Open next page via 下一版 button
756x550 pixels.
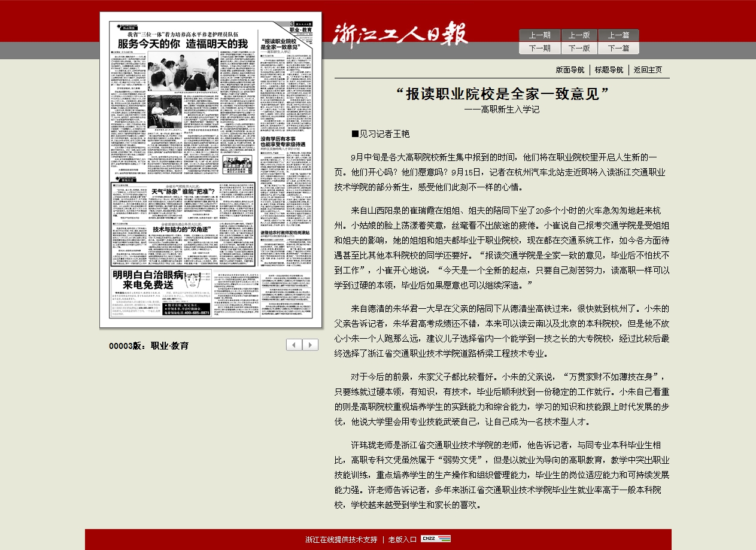579,48
